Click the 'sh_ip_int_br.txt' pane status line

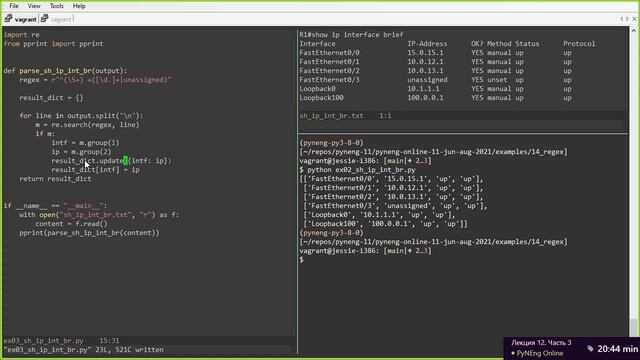coord(463,116)
